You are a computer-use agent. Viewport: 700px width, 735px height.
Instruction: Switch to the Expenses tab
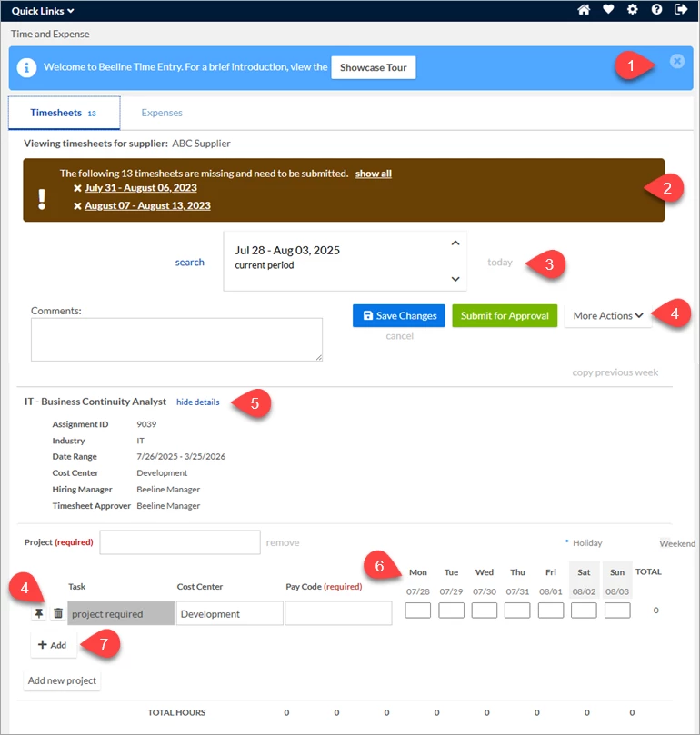click(x=162, y=113)
